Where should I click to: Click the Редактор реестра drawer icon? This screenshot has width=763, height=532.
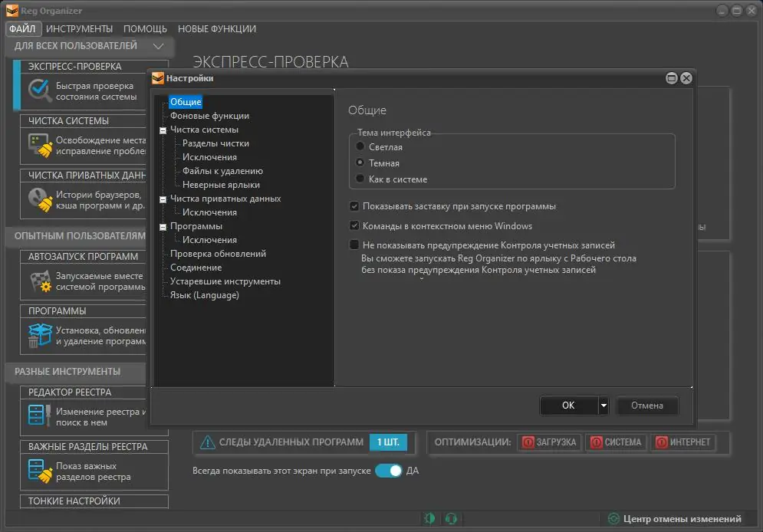[39, 414]
